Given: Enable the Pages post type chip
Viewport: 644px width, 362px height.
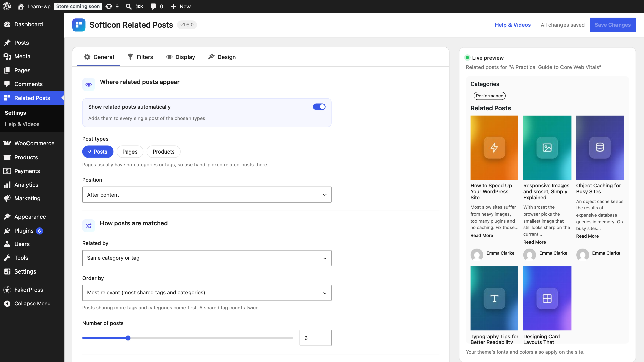Looking at the screenshot, I should coord(130,152).
